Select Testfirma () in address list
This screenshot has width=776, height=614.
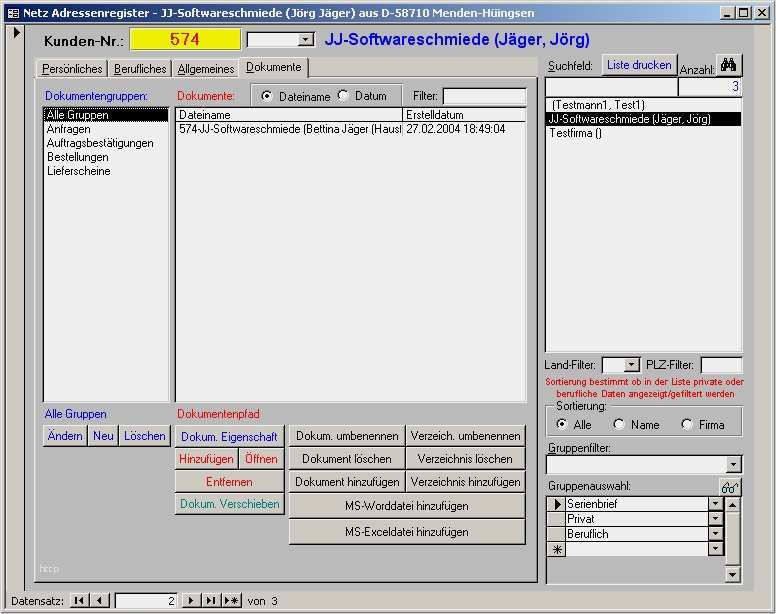[643, 133]
